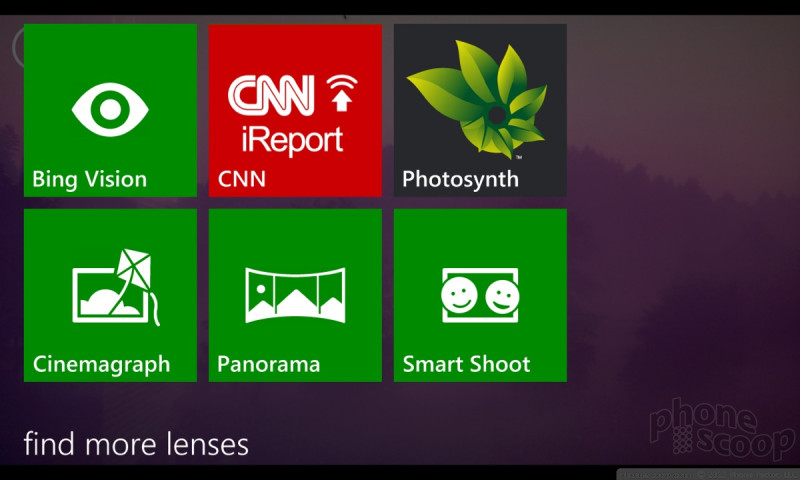Start the Smart Shoot lens
The image size is (800, 480).
point(480,295)
